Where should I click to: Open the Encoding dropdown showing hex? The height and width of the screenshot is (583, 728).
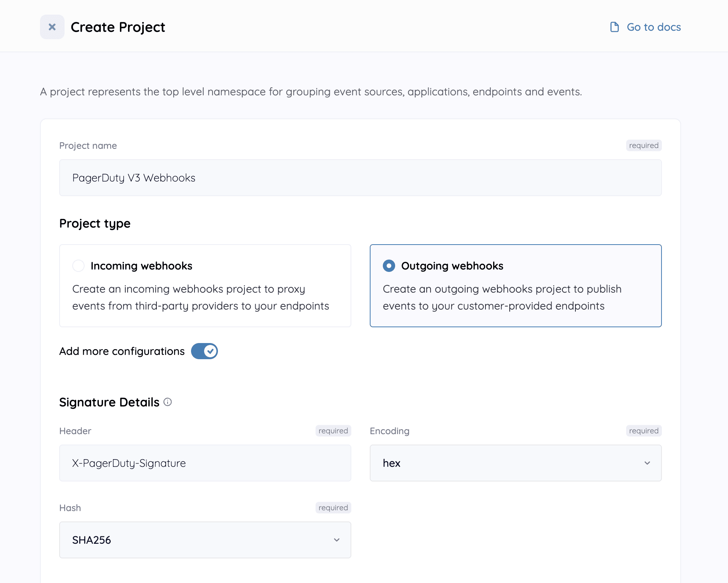515,463
